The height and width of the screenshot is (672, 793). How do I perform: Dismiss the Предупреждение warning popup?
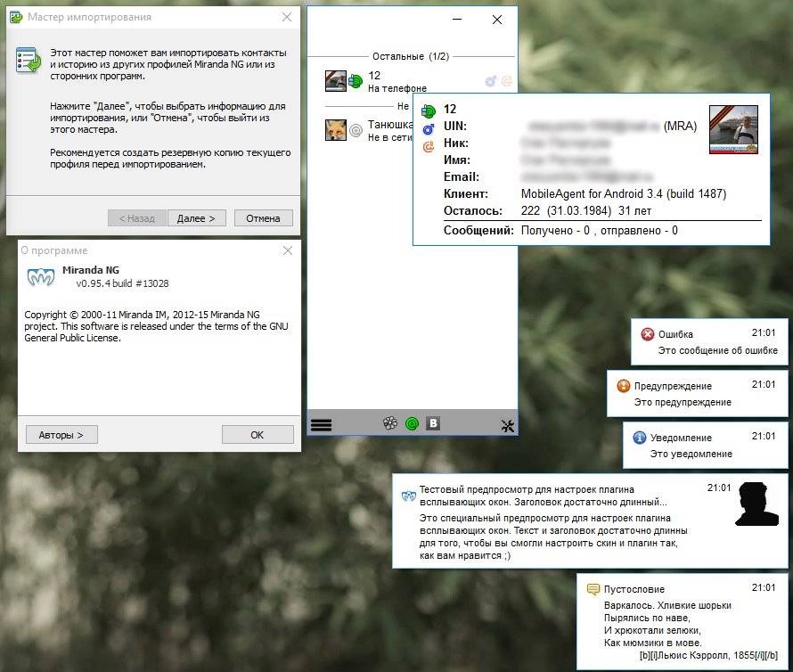(698, 394)
